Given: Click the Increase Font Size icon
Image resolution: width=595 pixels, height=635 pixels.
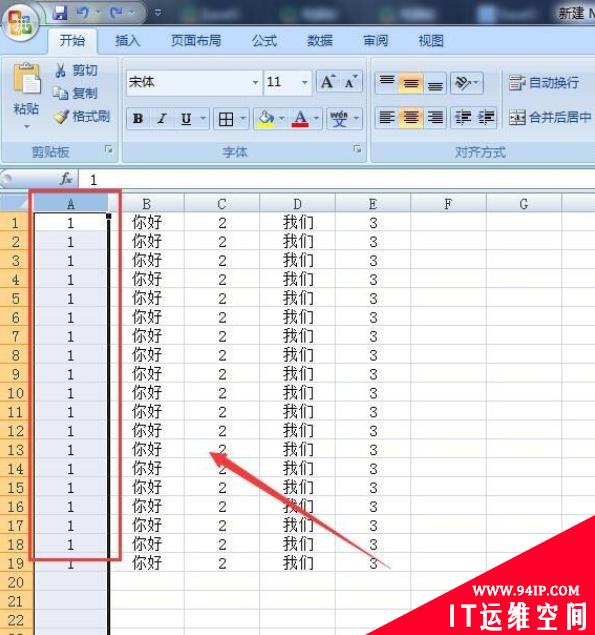Looking at the screenshot, I should (x=328, y=82).
